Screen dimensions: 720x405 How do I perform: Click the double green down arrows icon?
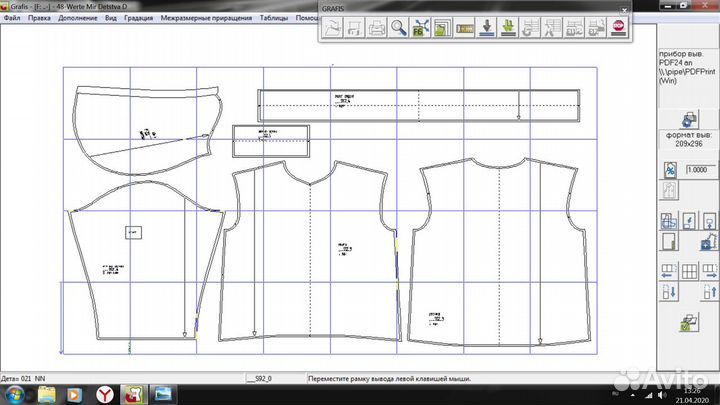pos(508,28)
